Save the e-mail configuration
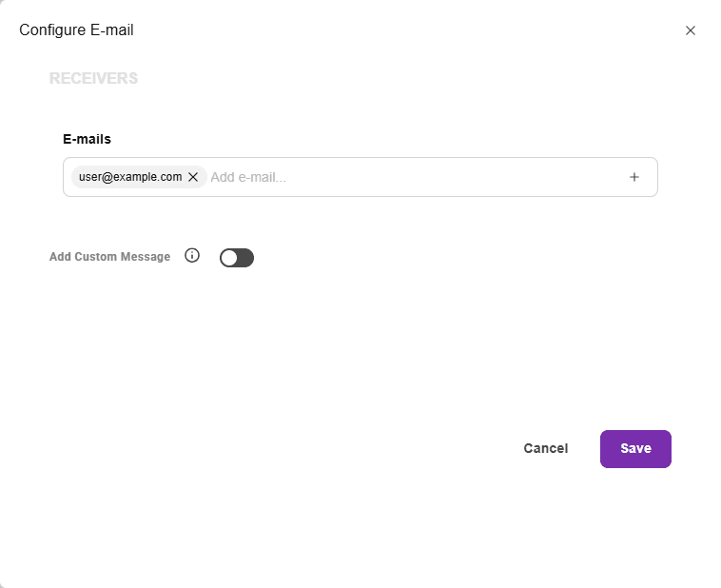The height and width of the screenshot is (588, 721). [x=635, y=448]
